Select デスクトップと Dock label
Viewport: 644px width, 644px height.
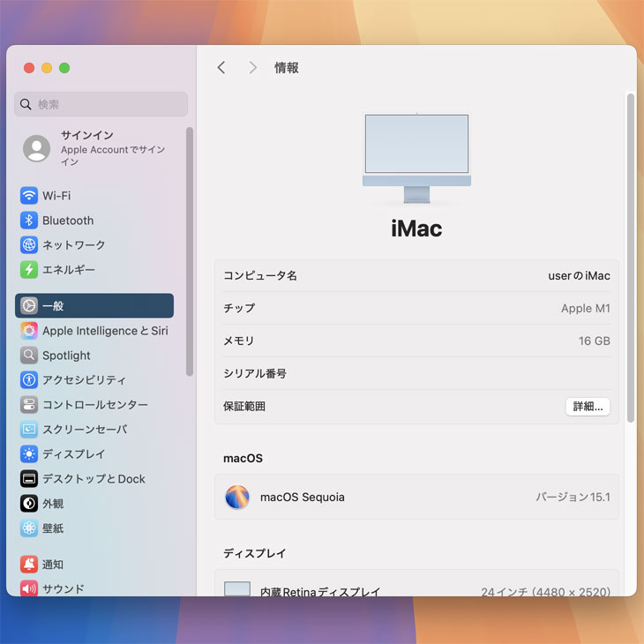coord(94,478)
